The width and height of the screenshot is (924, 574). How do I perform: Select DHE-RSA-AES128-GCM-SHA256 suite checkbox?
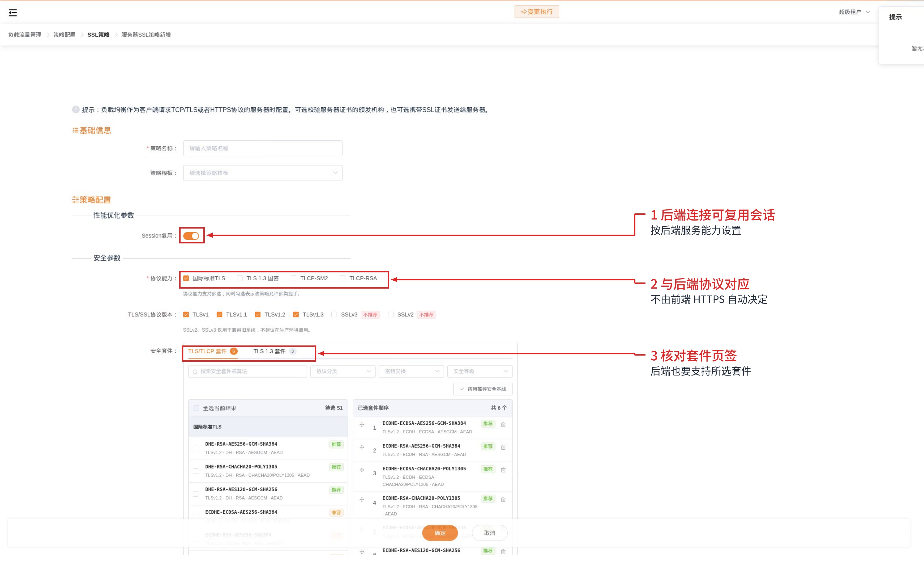pyautogui.click(x=196, y=494)
